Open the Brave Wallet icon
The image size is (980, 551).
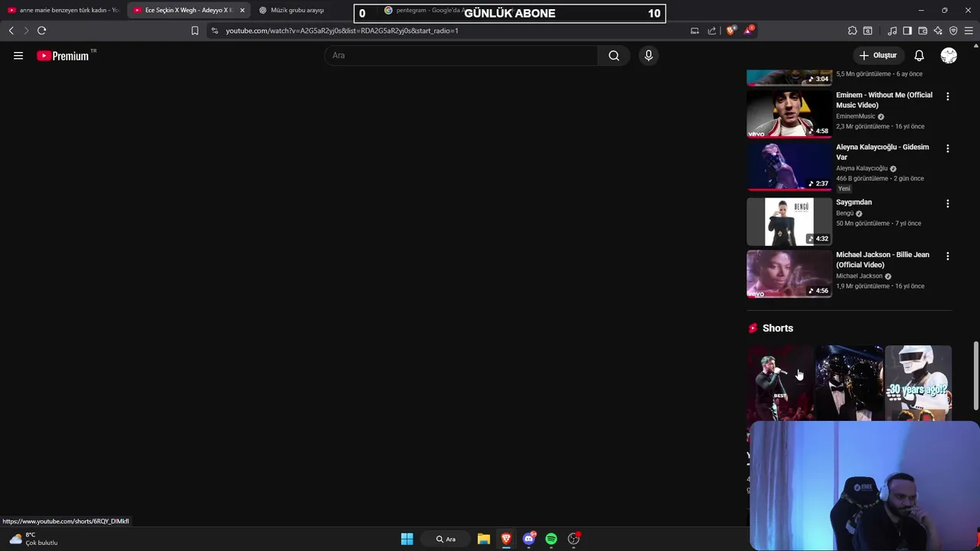point(923,31)
